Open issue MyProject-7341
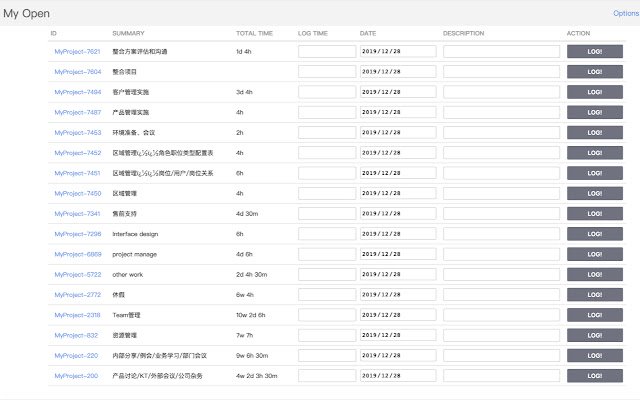The image size is (640, 400). coord(77,214)
